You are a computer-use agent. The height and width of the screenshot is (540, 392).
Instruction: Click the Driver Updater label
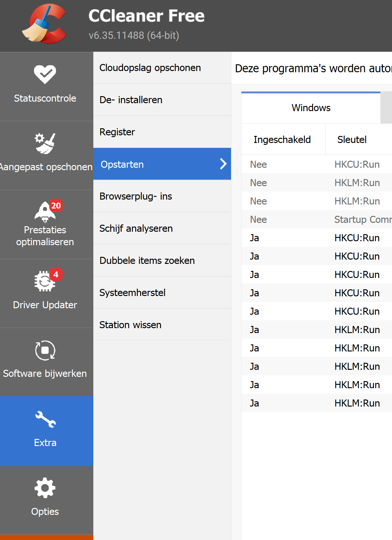click(x=45, y=305)
